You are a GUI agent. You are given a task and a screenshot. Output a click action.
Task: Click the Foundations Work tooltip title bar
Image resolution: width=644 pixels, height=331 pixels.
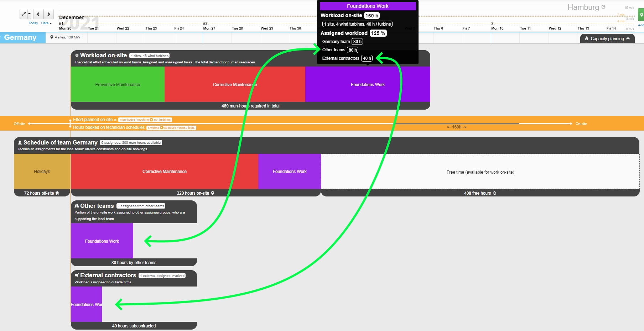point(368,6)
